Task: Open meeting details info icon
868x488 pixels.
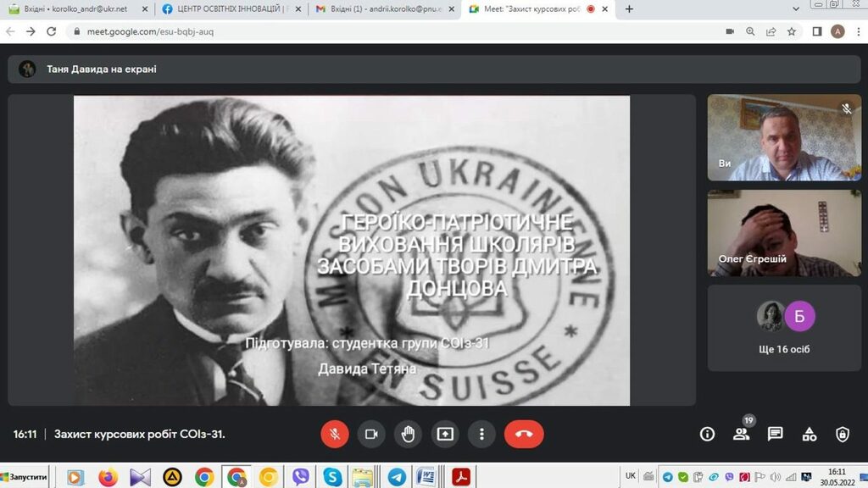Action: coord(707,434)
